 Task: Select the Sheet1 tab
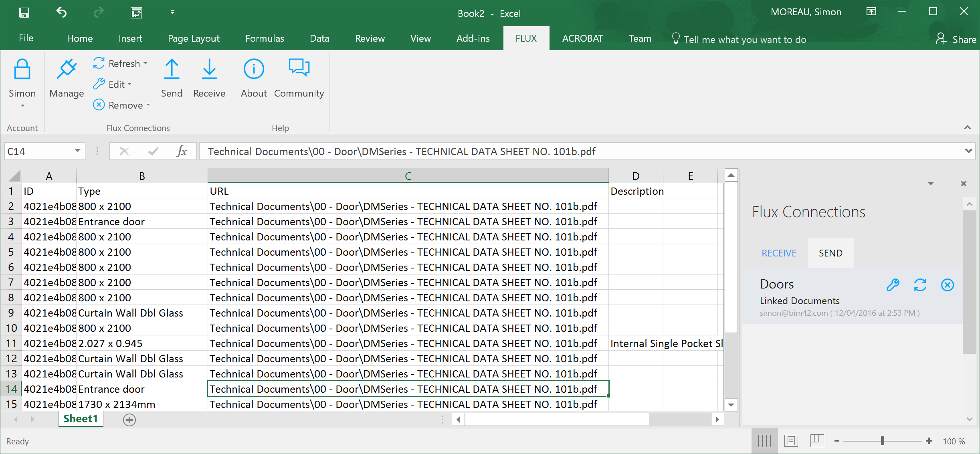click(x=81, y=419)
